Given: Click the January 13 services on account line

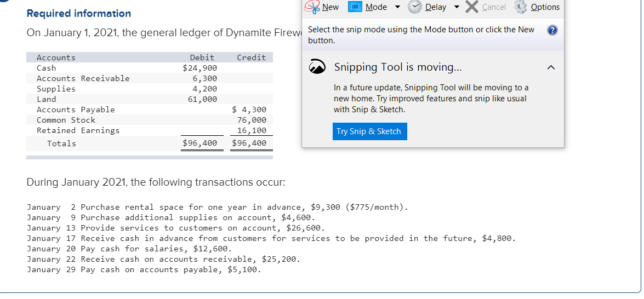Looking at the screenshot, I should [176, 228].
